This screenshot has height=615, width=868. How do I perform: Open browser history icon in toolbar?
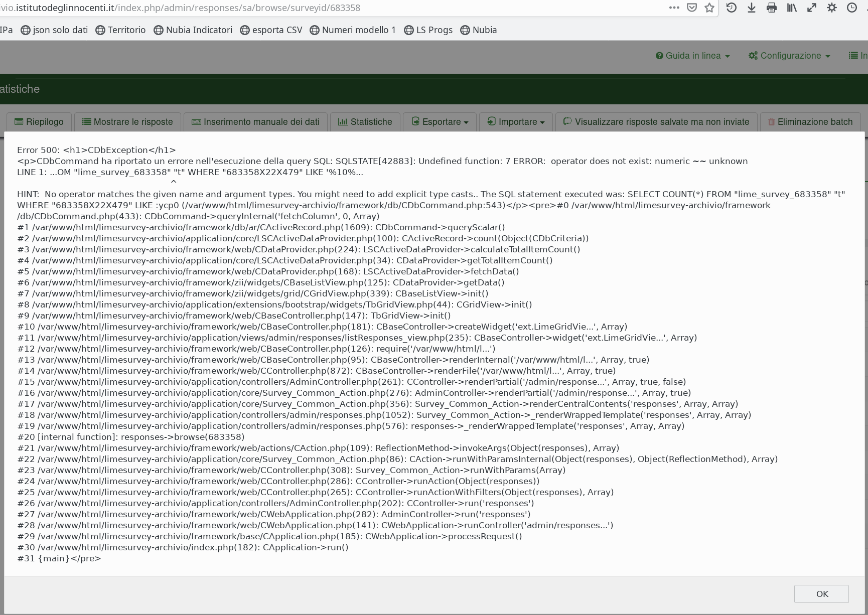coord(732,8)
